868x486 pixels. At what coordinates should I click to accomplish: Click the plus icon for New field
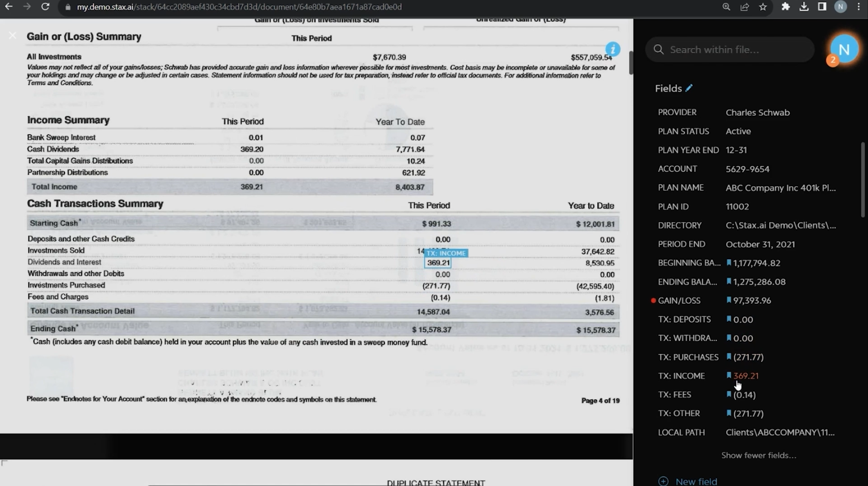click(x=663, y=481)
